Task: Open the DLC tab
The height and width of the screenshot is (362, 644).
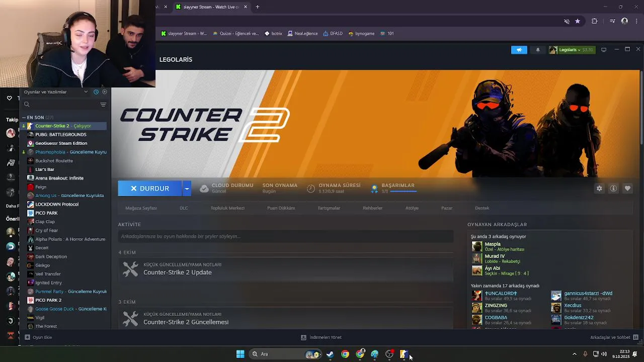Action: click(x=184, y=208)
